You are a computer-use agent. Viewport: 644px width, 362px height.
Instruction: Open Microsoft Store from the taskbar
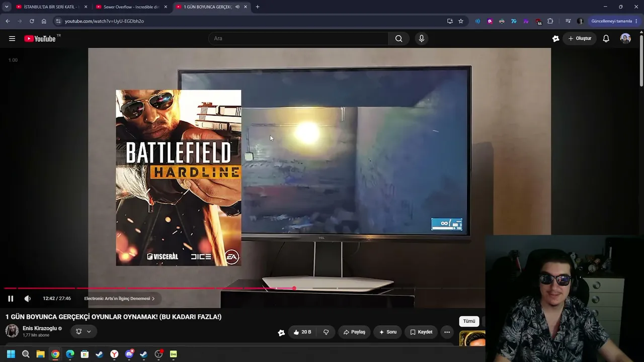click(x=85, y=354)
